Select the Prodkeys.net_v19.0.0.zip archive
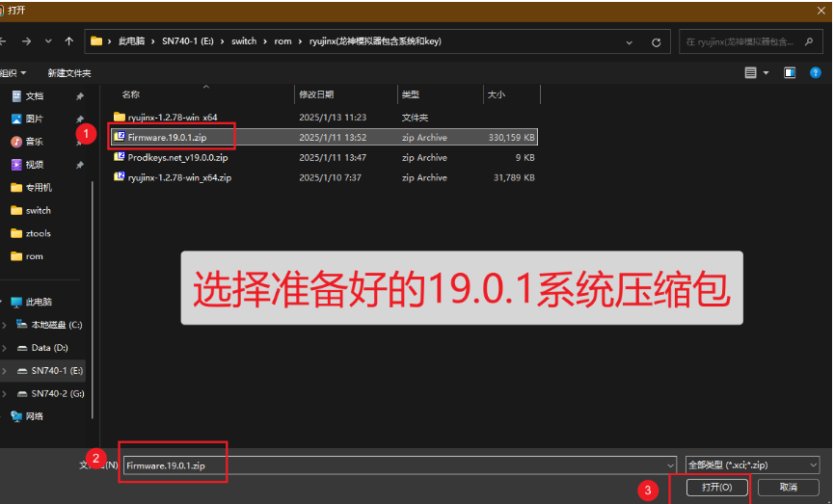This screenshot has width=834, height=504. [177, 157]
